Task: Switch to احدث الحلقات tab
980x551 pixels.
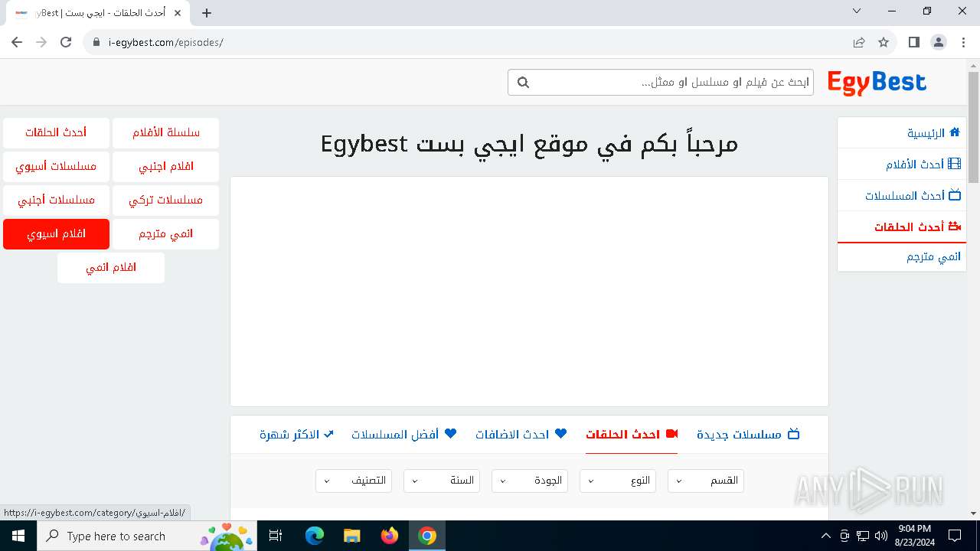Action: click(x=632, y=435)
